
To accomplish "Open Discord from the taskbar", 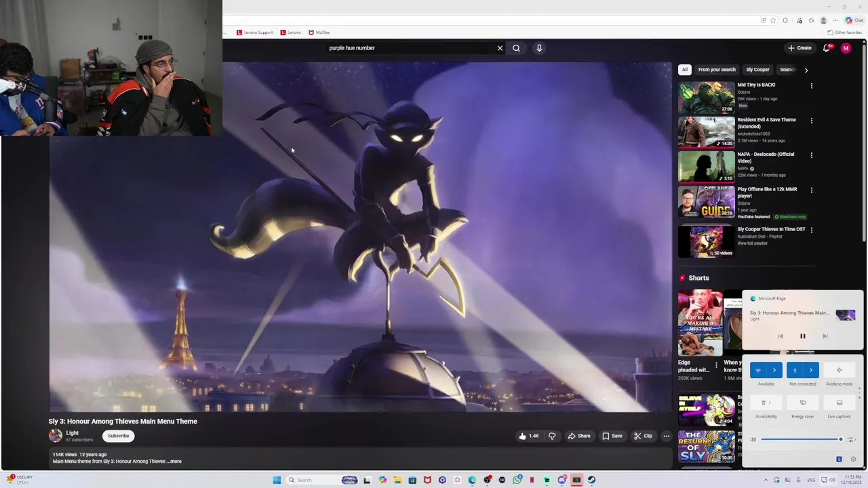I will point(562,480).
